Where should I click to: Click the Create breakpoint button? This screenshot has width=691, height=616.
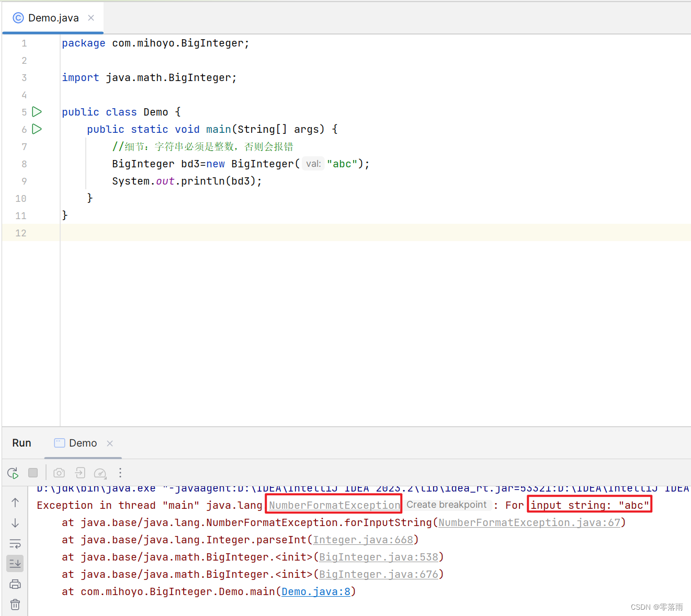[x=447, y=505]
